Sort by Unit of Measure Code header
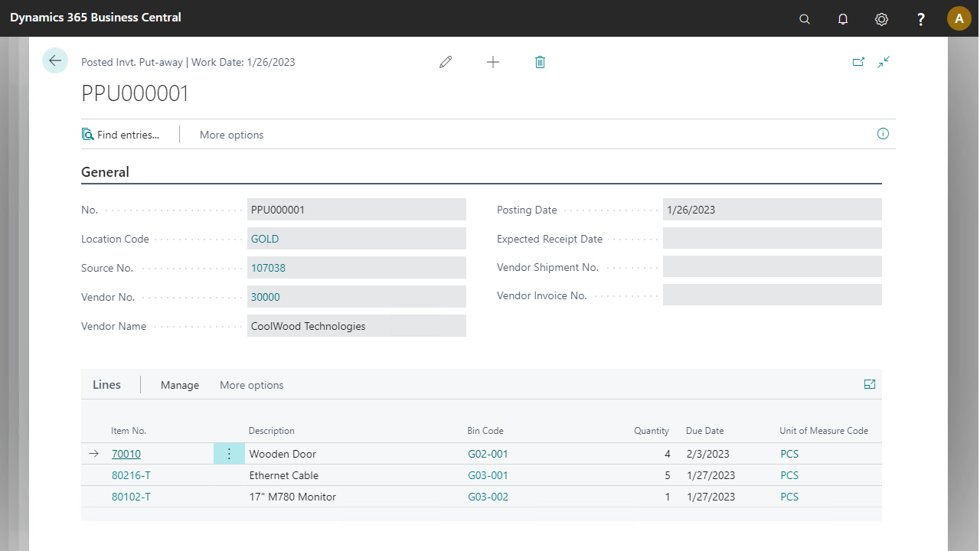The height and width of the screenshot is (551, 980). click(x=824, y=431)
